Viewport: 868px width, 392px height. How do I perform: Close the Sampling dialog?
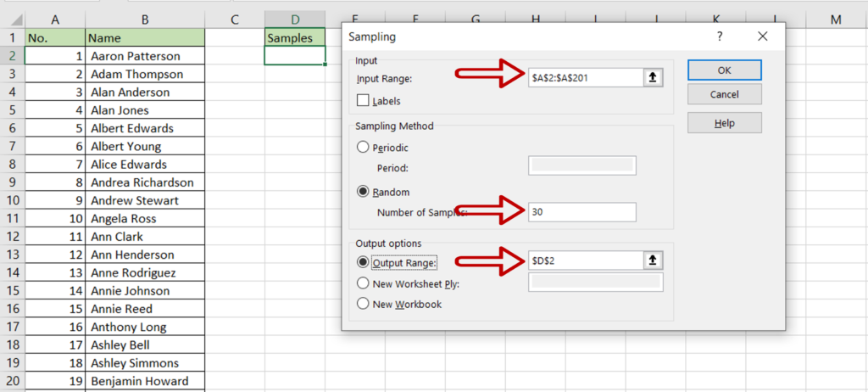pos(762,36)
